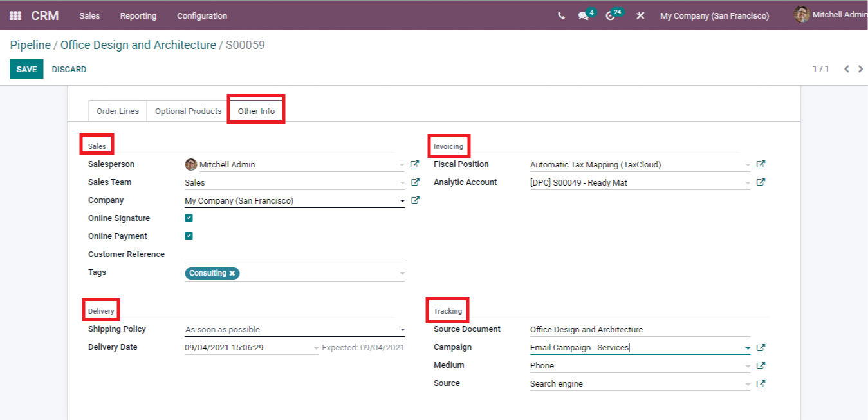Go to the previous record arrow
868x420 pixels.
[x=847, y=69]
